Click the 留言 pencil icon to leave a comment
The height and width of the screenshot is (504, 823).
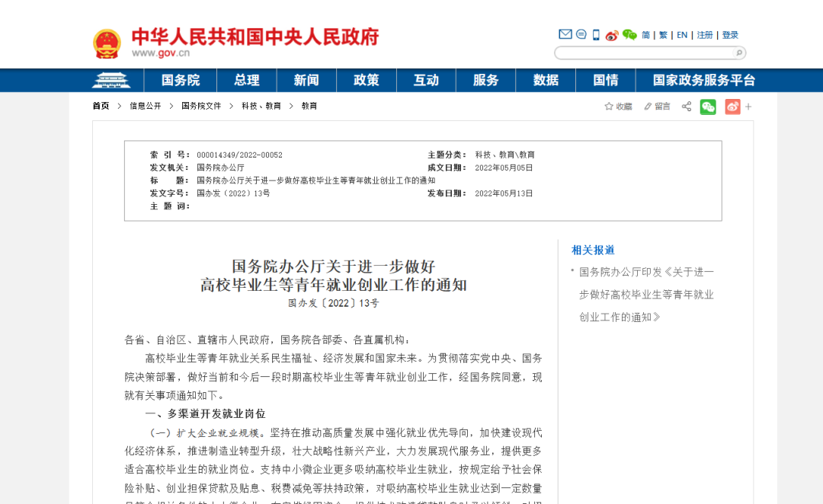click(x=655, y=107)
